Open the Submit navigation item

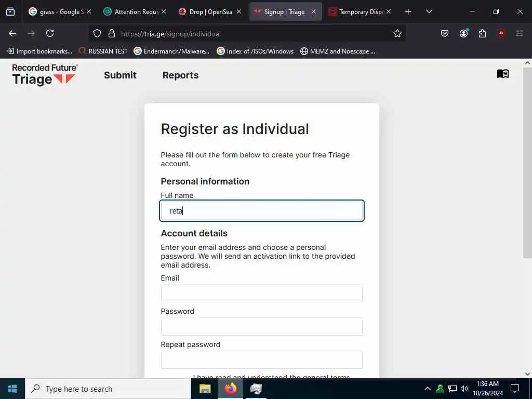pos(120,75)
